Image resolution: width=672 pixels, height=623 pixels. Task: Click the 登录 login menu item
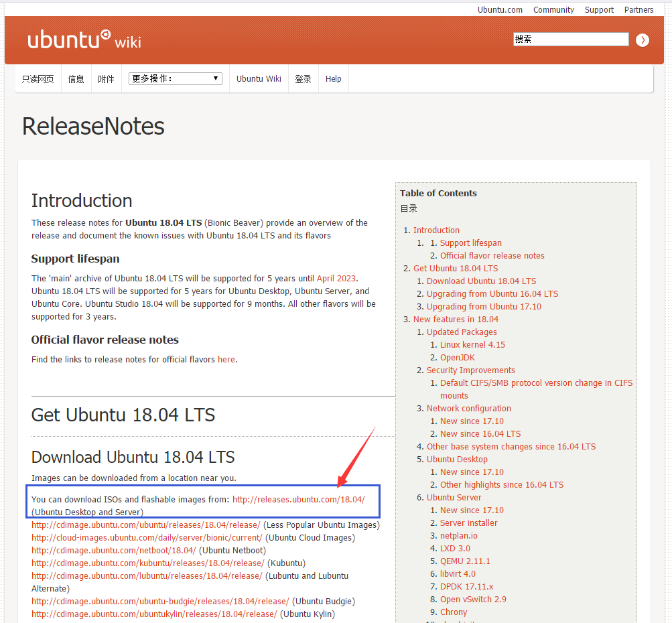click(x=303, y=79)
